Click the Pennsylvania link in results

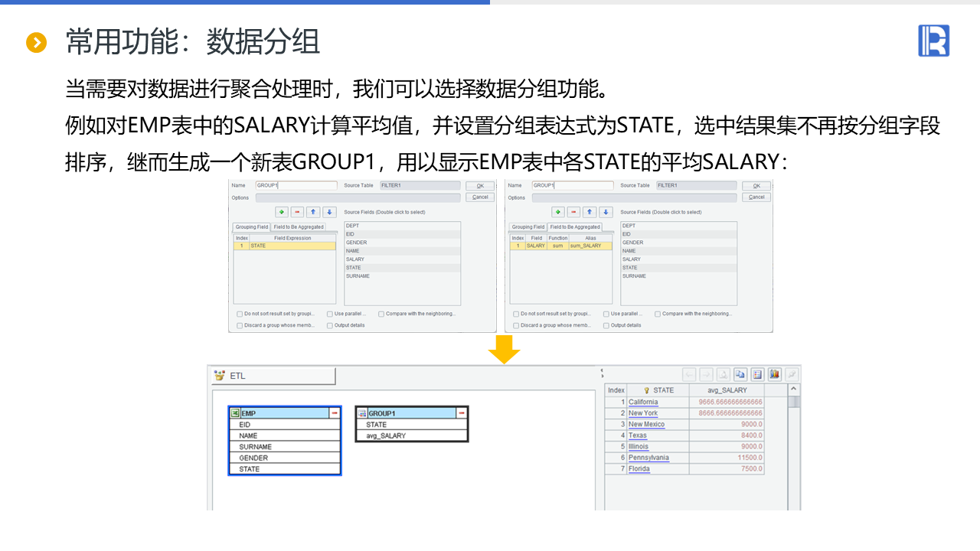[x=648, y=458]
